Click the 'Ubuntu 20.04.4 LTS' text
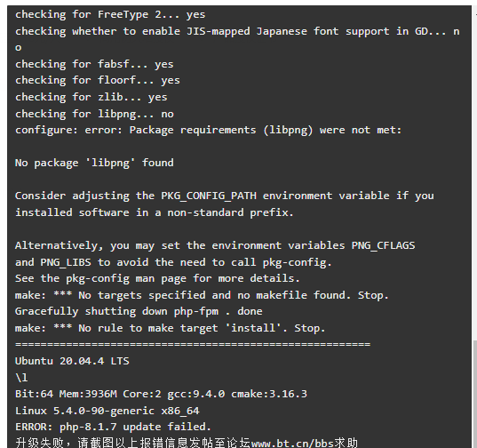Image resolution: width=477 pixels, height=448 pixels. tap(72, 361)
